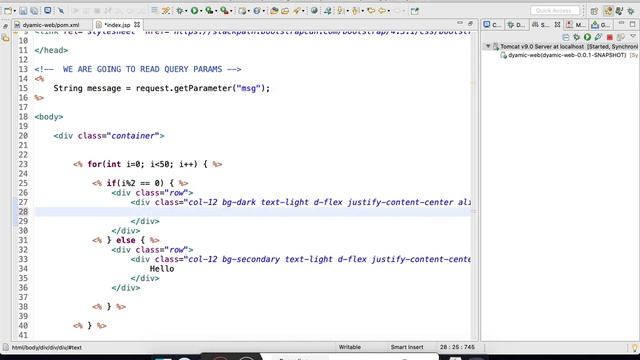640x360 pixels.
Task: Open the Next Annotation dropdown arrow
Action: click(x=347, y=11)
